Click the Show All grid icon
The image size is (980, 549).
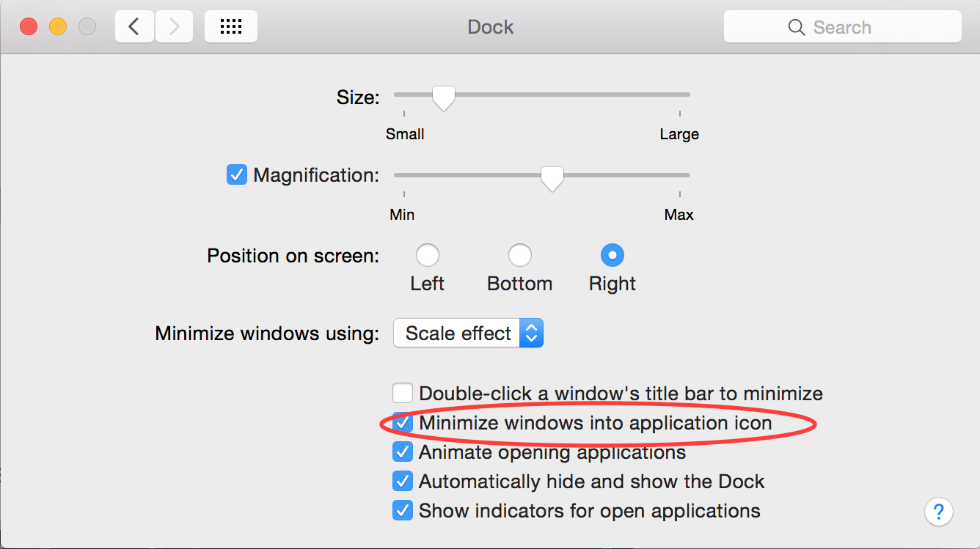(x=230, y=26)
